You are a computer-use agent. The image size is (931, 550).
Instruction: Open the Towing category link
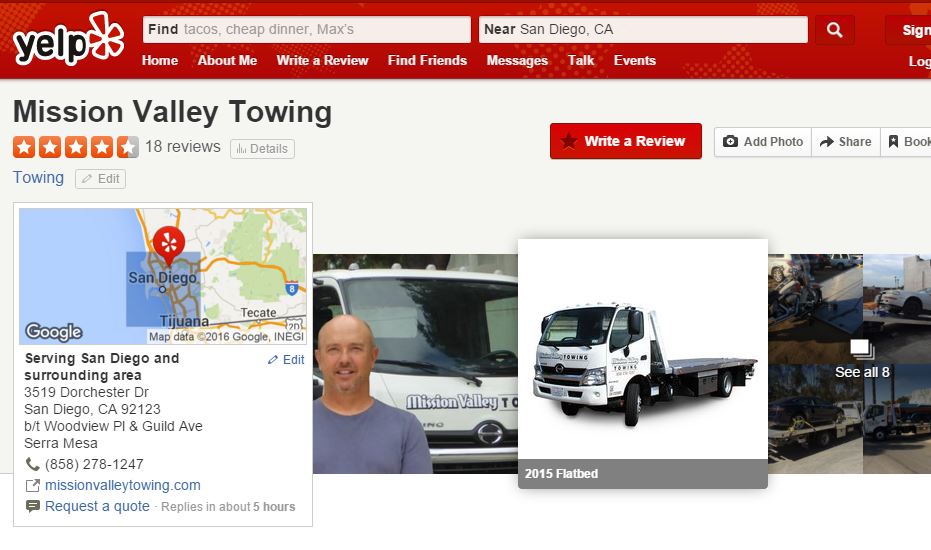[39, 178]
